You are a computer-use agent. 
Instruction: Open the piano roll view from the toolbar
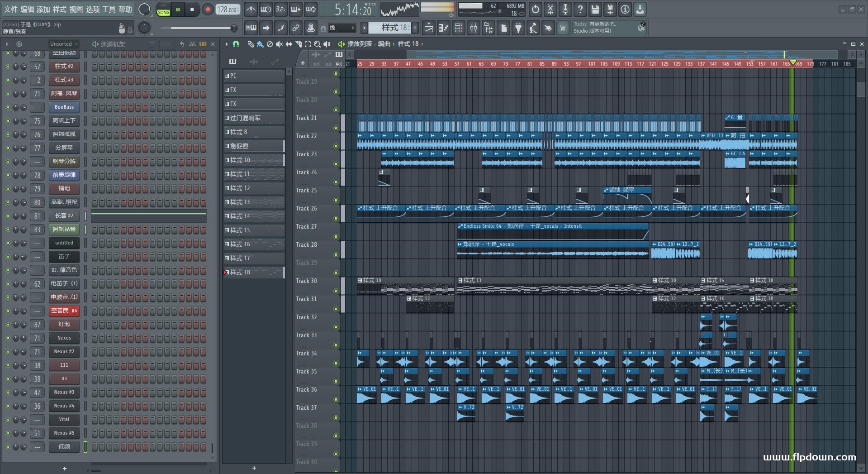pos(444,29)
